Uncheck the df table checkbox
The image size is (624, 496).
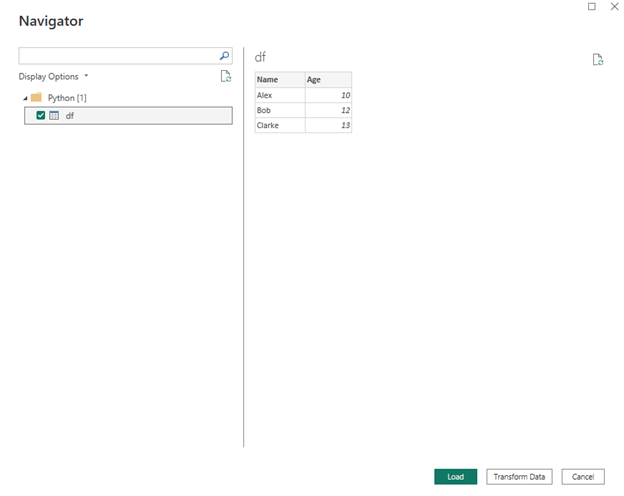(40, 116)
